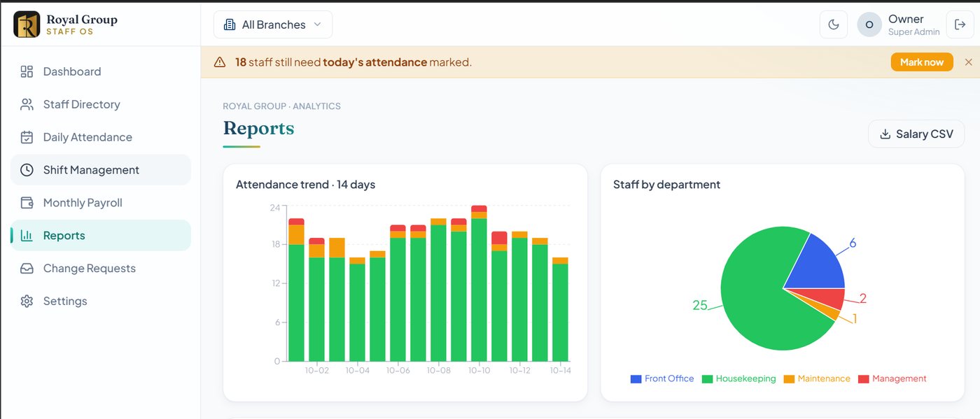The height and width of the screenshot is (419, 980).
Task: Click the Dashboard grid icon
Action: [x=27, y=71]
